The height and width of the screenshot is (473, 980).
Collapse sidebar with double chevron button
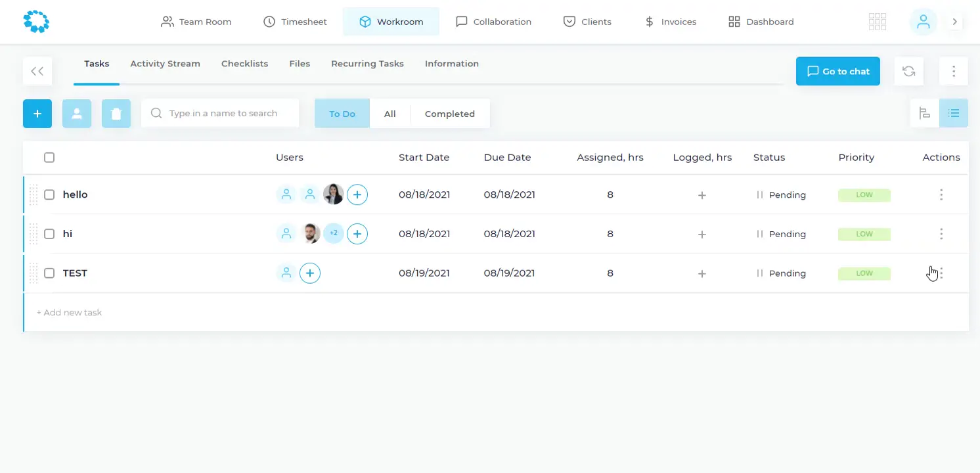(x=37, y=72)
